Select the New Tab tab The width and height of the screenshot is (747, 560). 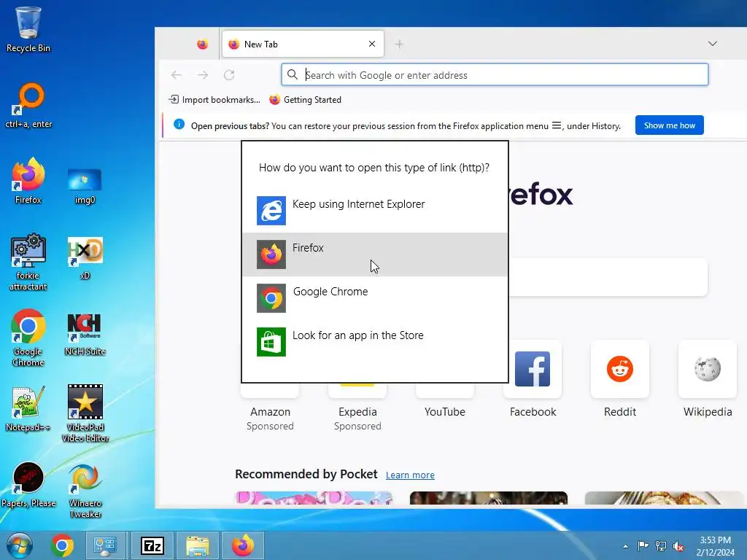point(303,44)
